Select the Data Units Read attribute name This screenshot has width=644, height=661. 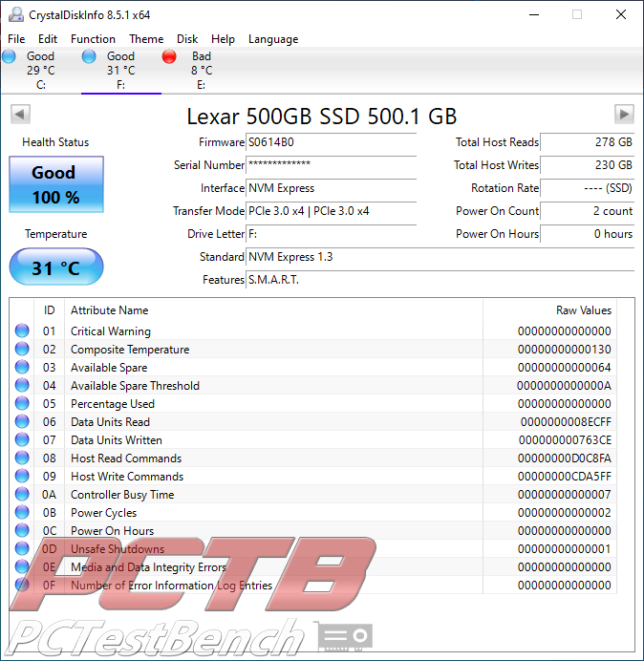pos(110,422)
